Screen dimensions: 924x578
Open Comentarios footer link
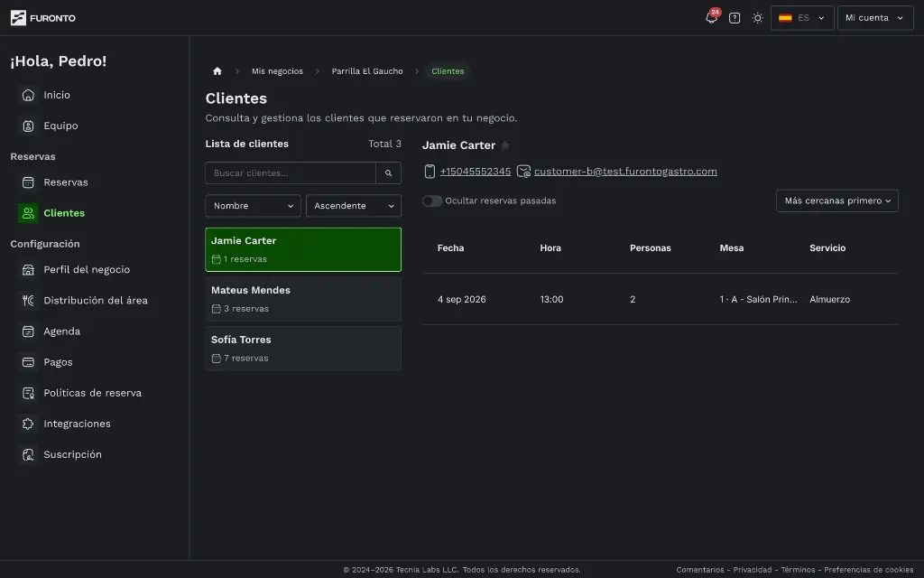pos(700,570)
